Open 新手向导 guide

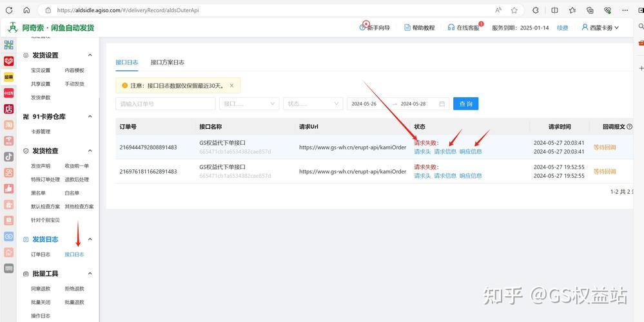[375, 28]
